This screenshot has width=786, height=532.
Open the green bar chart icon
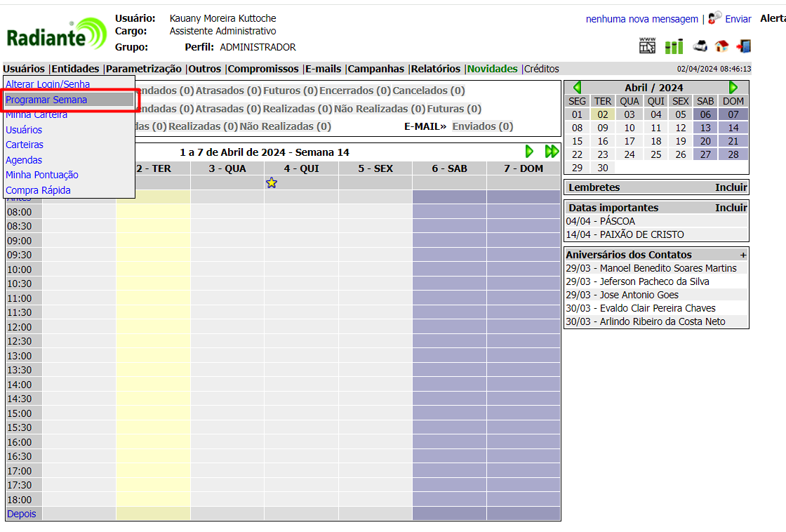(674, 46)
